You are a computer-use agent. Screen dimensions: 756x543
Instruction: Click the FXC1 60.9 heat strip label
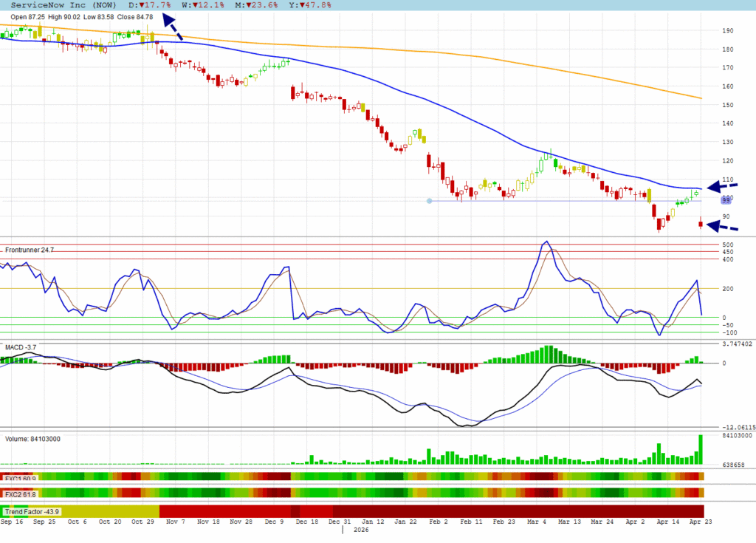[x=20, y=477]
